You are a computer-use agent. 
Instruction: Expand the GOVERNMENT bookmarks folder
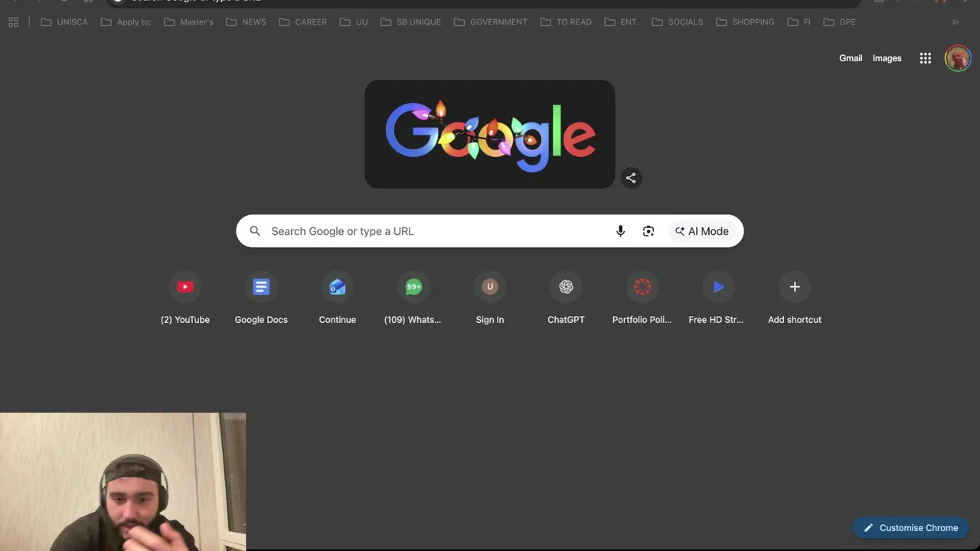491,22
